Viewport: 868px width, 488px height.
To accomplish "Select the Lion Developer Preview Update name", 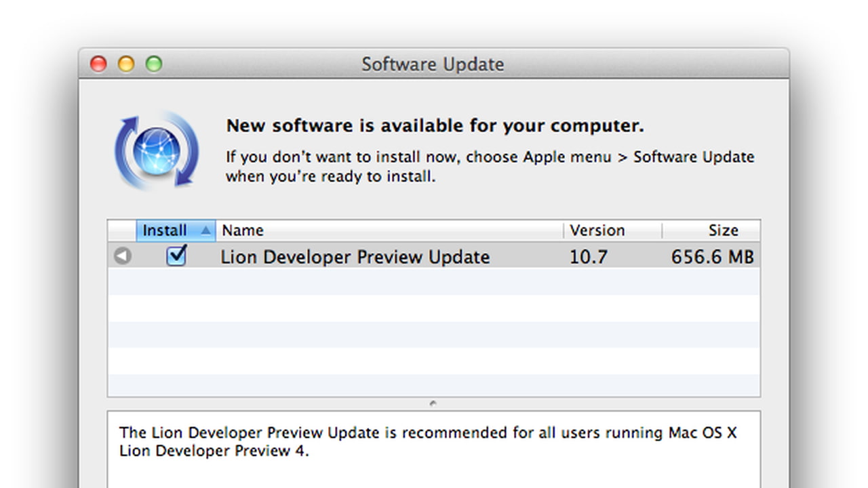I will click(x=355, y=257).
